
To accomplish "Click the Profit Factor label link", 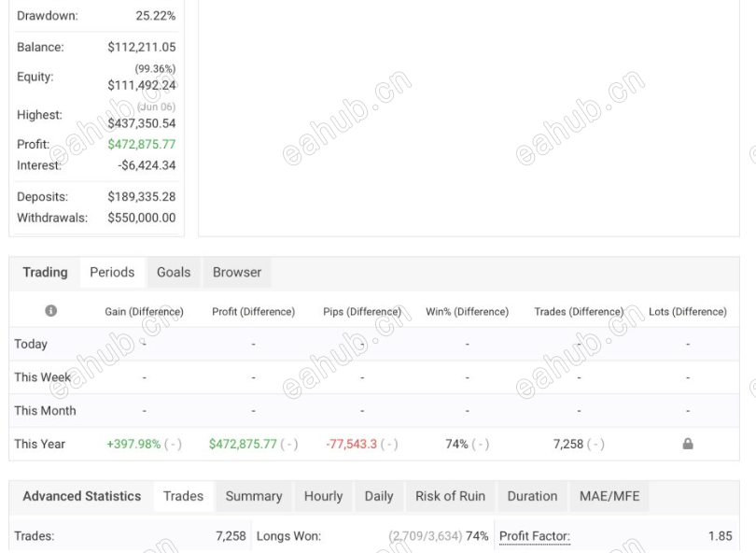I will tap(535, 536).
